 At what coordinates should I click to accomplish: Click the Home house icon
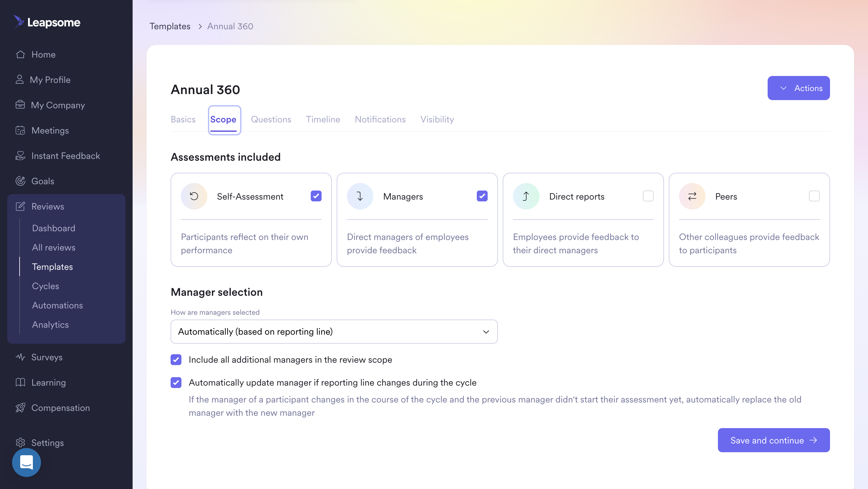(20, 54)
